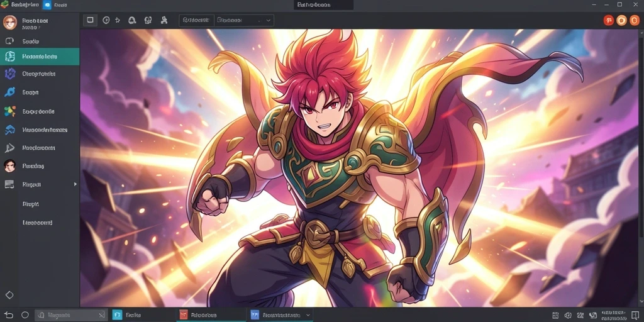
Task: Select the teal highlighted sidebar item
Action: [x=40, y=57]
